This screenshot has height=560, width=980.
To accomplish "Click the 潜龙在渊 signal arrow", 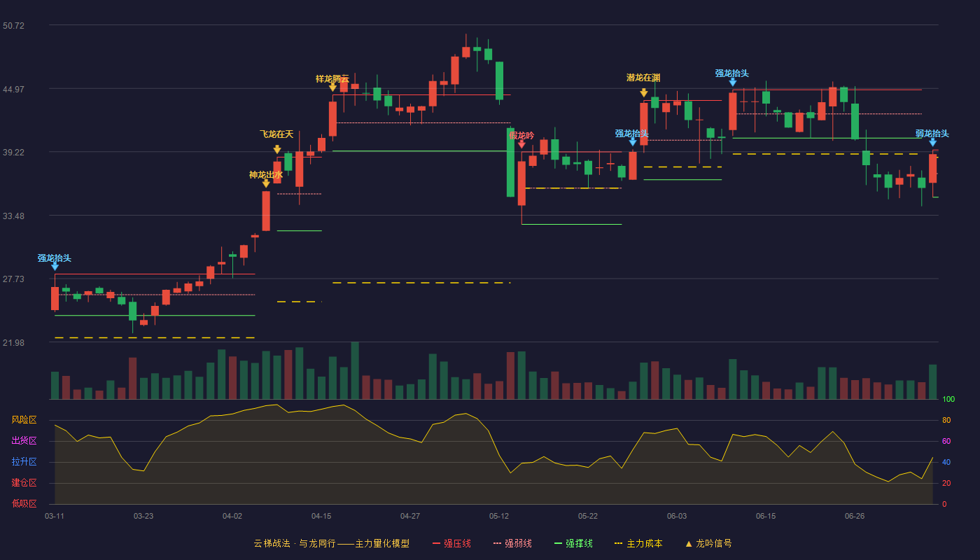I will [x=644, y=92].
